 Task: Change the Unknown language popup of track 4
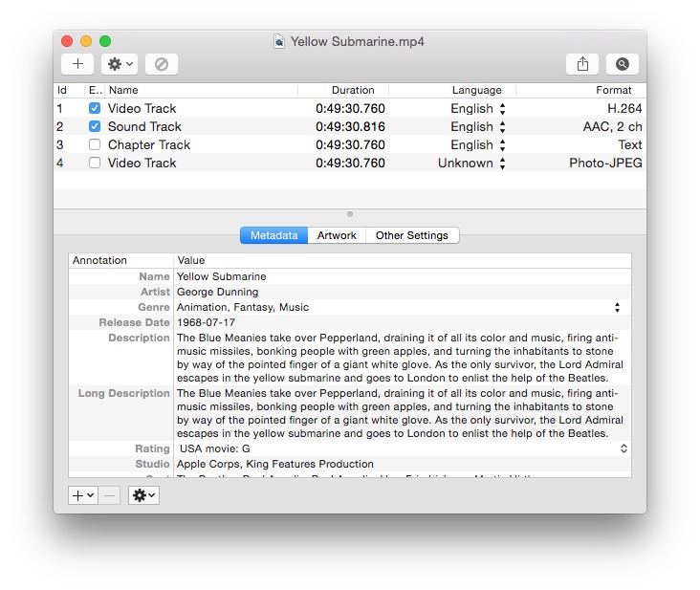(503, 164)
